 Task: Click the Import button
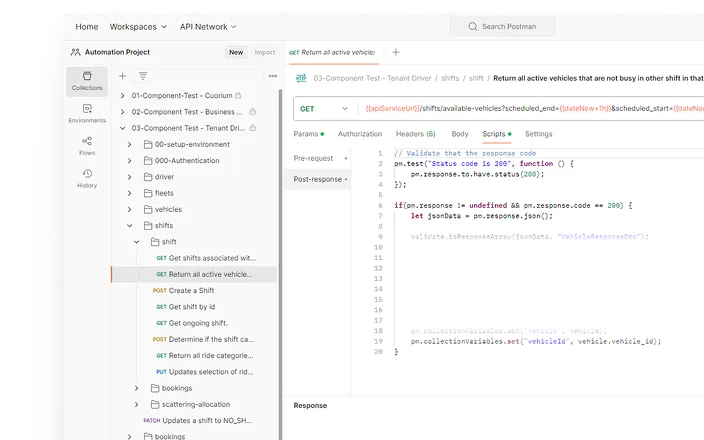[265, 52]
